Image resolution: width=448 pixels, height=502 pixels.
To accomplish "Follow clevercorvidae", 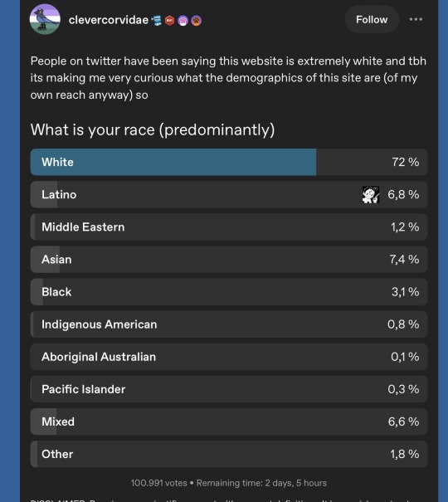I will (x=372, y=20).
